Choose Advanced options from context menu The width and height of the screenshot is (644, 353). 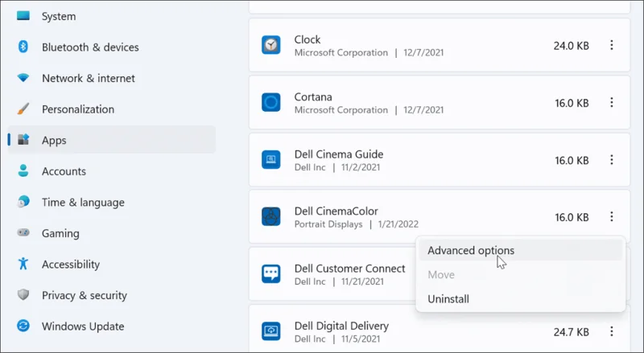tap(520, 250)
